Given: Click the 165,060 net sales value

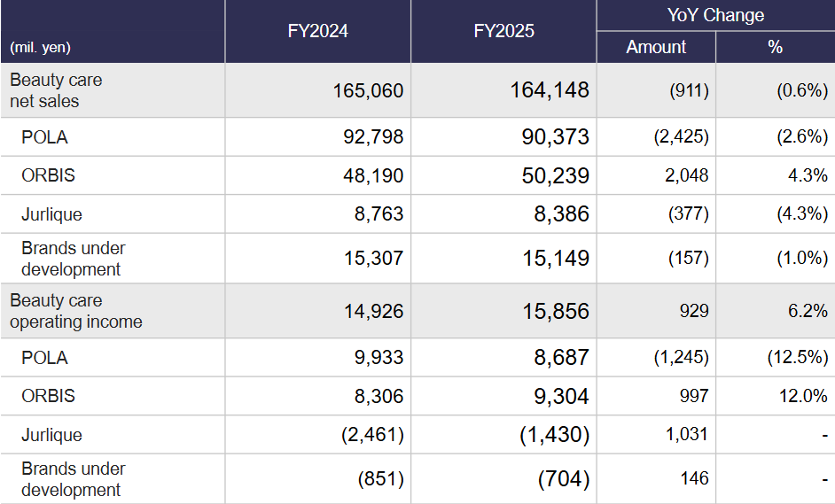Looking at the screenshot, I should 368,90.
